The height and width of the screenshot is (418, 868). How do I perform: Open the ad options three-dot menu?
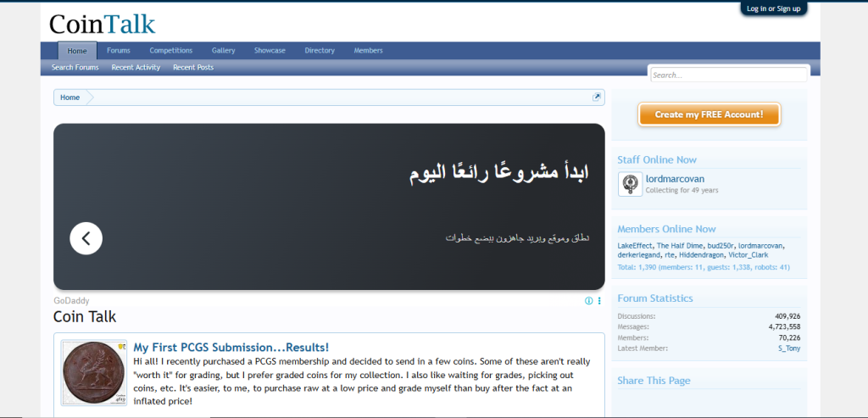pyautogui.click(x=599, y=301)
